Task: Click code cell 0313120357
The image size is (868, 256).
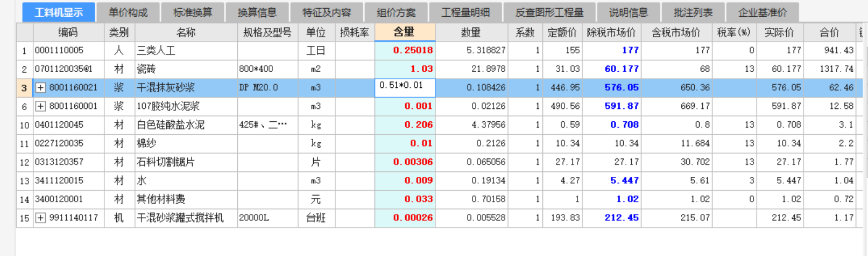Action: 68,162
